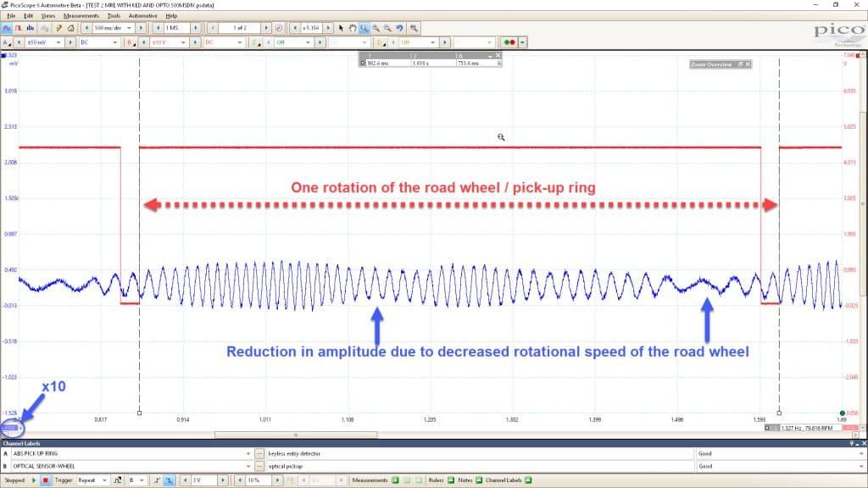Screen dimensions: 868x488
Task: Toggle Notes panel green icon
Action: coord(480,480)
